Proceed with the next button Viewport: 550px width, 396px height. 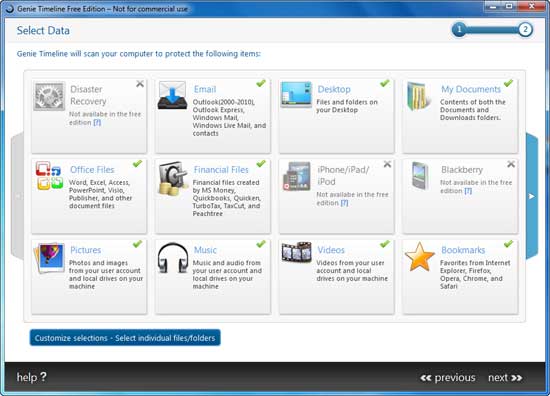pos(505,378)
